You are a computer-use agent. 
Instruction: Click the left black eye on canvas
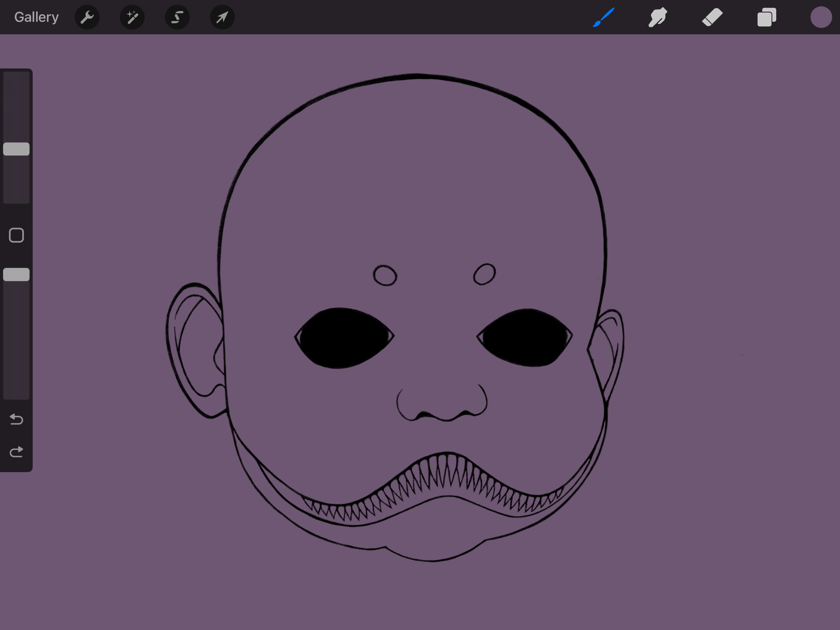pyautogui.click(x=344, y=338)
